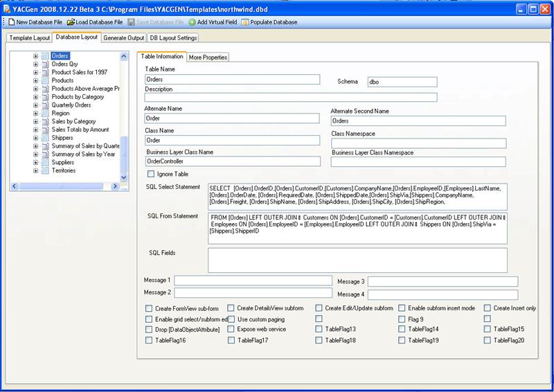
Task: Toggle the Flag 9 checkbox
Action: 402,319
